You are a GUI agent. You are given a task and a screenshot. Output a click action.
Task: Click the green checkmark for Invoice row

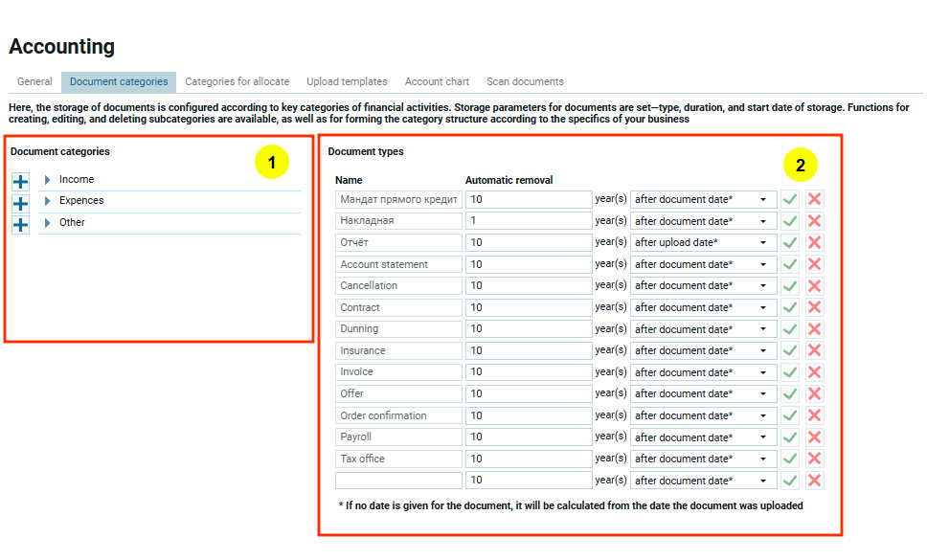tap(790, 372)
